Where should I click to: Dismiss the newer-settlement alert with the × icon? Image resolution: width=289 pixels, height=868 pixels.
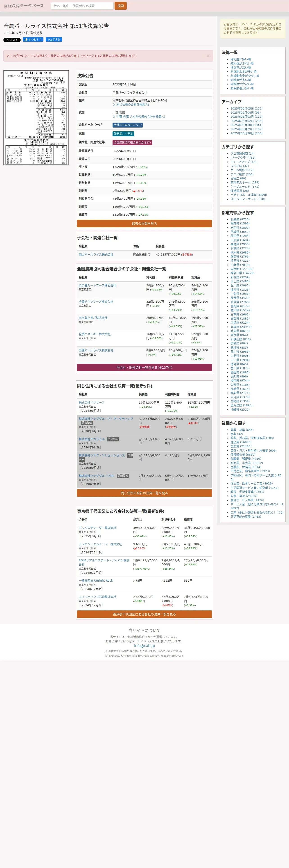pos(208,56)
